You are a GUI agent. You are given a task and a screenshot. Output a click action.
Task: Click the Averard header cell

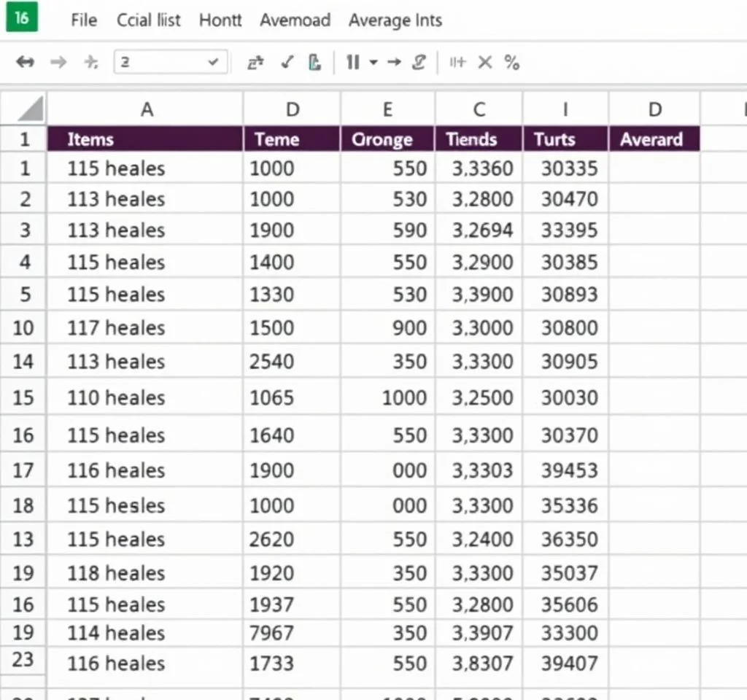pyautogui.click(x=654, y=139)
